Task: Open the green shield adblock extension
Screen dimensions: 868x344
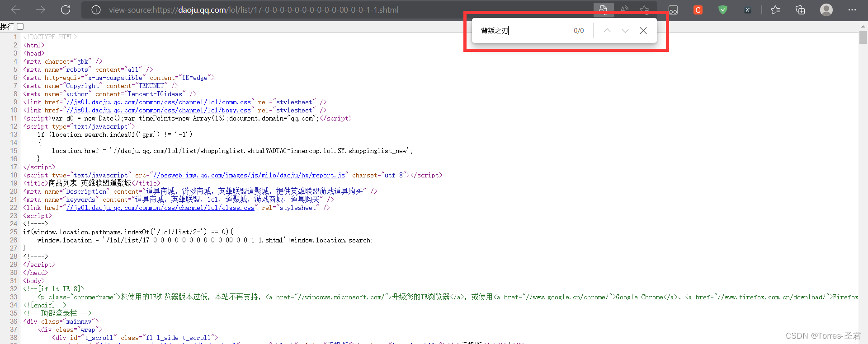Action: click(723, 10)
